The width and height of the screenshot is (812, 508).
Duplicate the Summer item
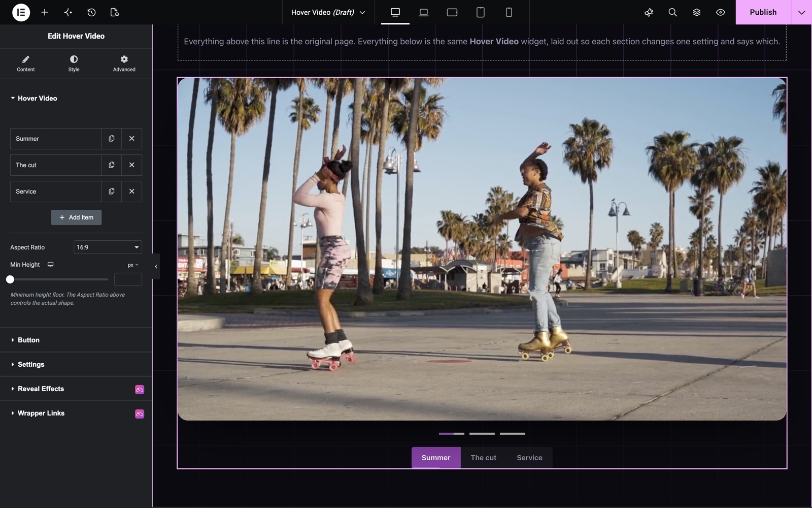coord(112,139)
